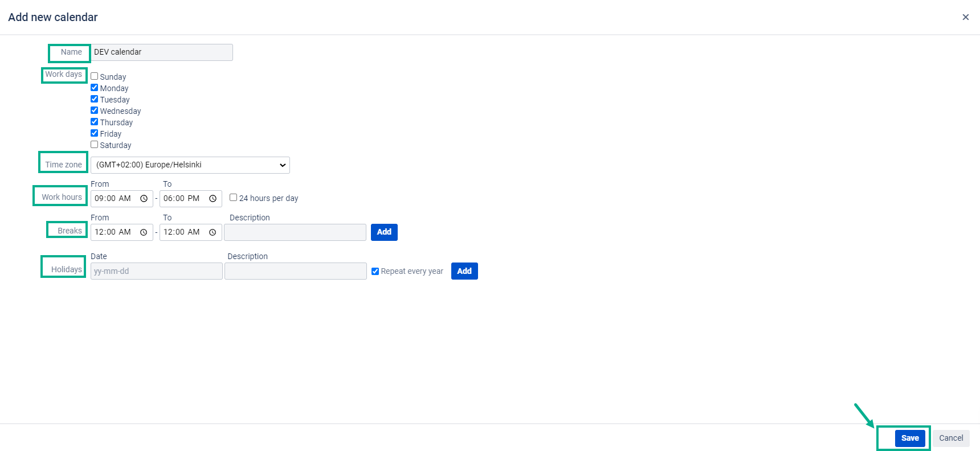Save the new calendar

coord(909,438)
